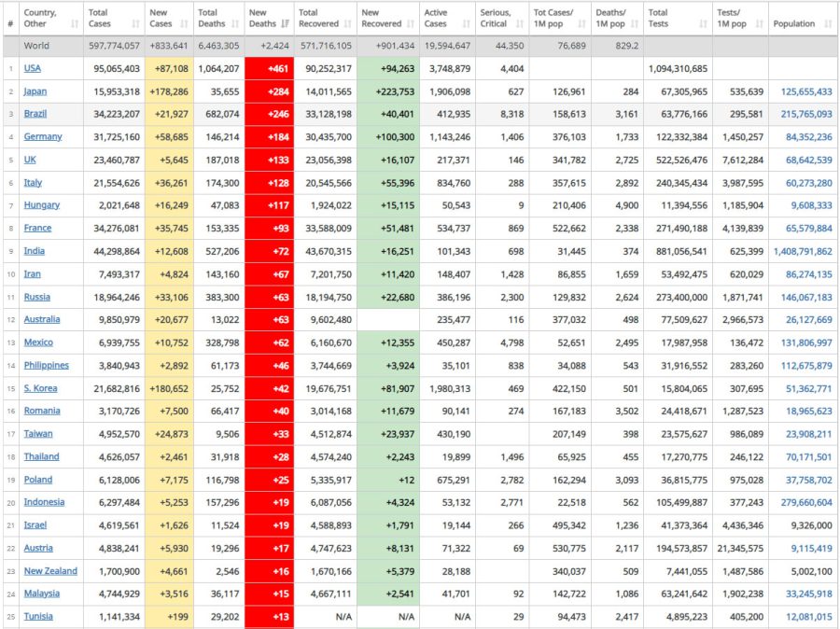Image resolution: width=840 pixels, height=629 pixels.
Task: Open Japan population link 125,655,433
Action: pos(806,91)
